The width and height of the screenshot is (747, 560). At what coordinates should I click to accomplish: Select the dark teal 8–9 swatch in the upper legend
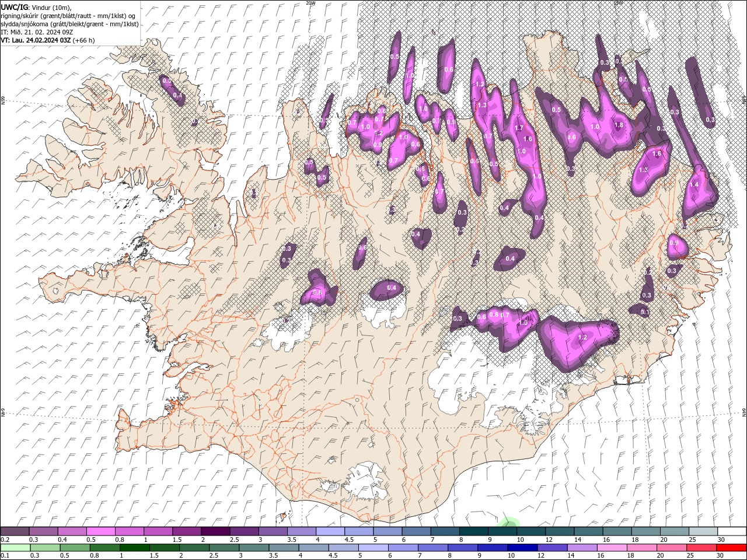(473, 531)
